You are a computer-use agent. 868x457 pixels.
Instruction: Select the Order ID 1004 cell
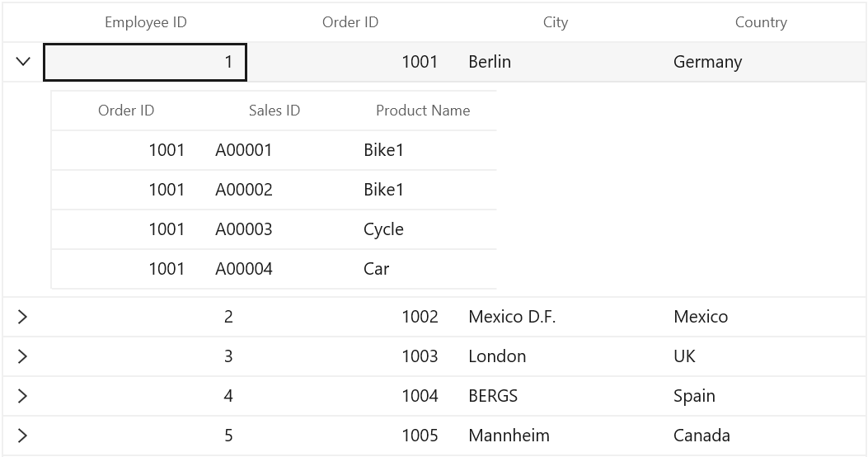pos(350,396)
